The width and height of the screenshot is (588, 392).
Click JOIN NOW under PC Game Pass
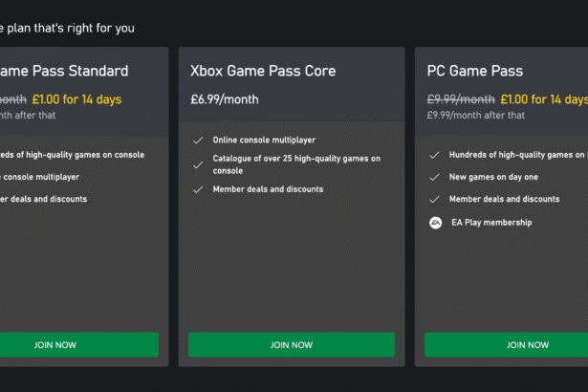coord(506,344)
